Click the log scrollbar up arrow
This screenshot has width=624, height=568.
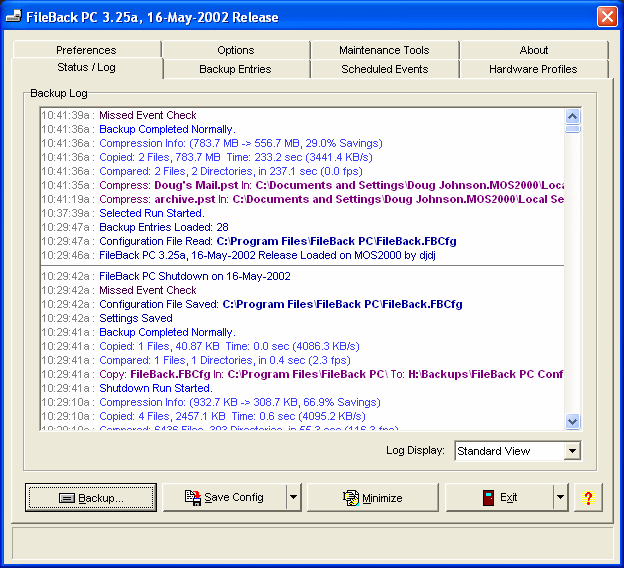[x=572, y=116]
